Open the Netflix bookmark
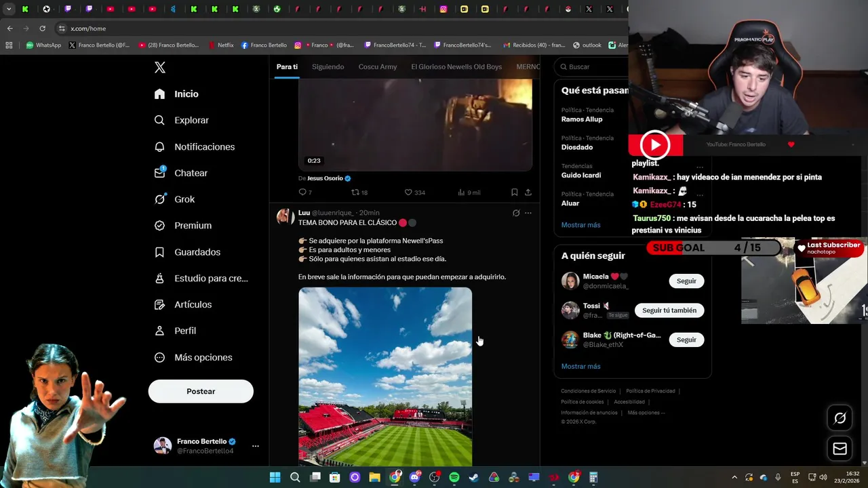The image size is (868, 488). point(220,45)
